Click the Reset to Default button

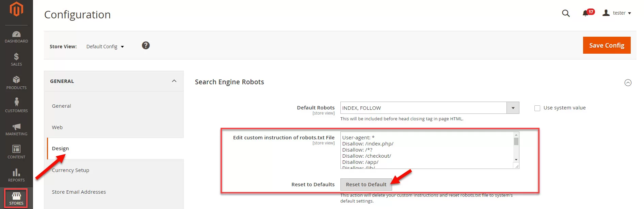coord(366,184)
